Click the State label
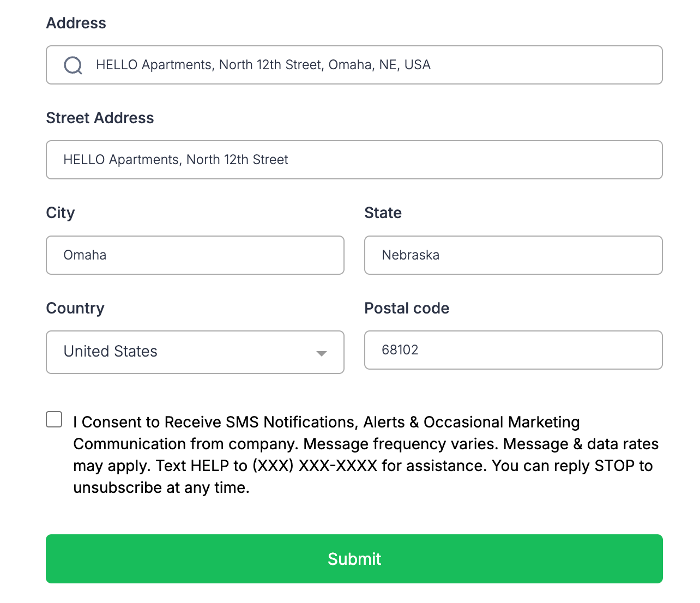700x603 pixels. (383, 213)
